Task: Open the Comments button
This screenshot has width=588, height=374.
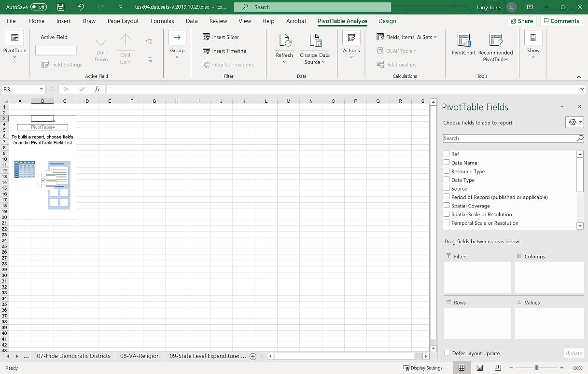Action: pyautogui.click(x=560, y=21)
